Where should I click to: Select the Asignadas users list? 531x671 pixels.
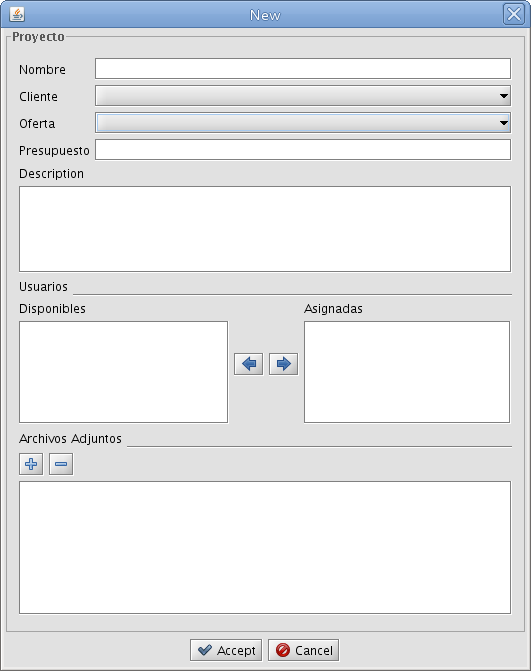click(407, 372)
